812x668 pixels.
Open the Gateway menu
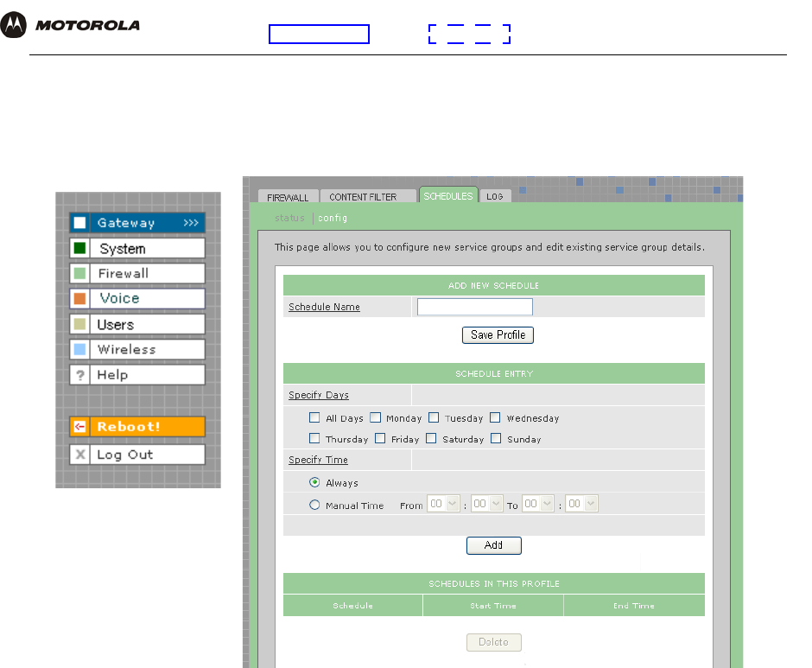pos(137,223)
